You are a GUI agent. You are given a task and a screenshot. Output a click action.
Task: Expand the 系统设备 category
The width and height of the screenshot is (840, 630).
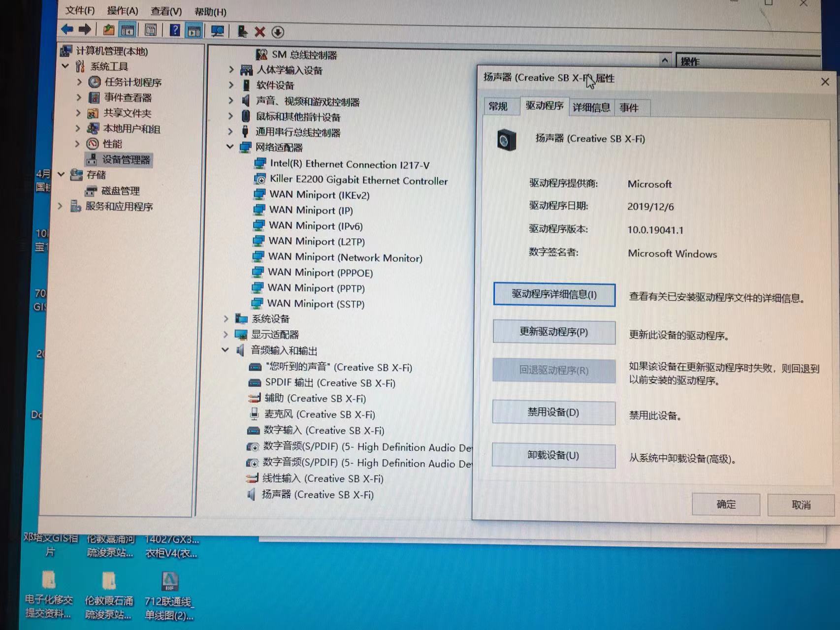226,318
